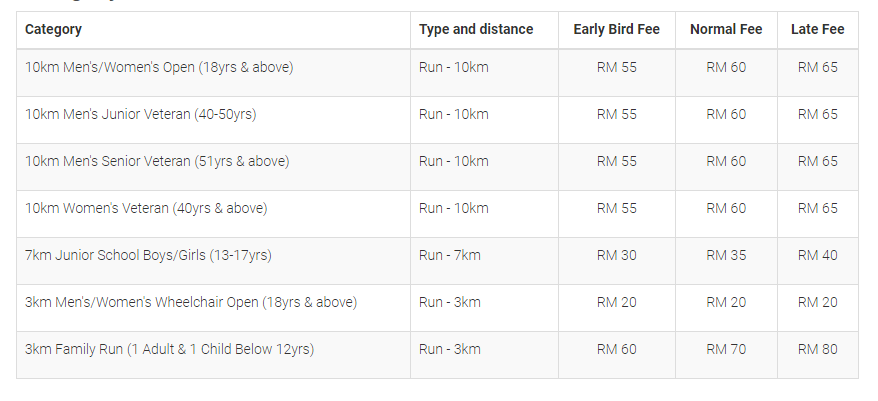Select 7km Junior School Boys/Girls category

point(148,255)
